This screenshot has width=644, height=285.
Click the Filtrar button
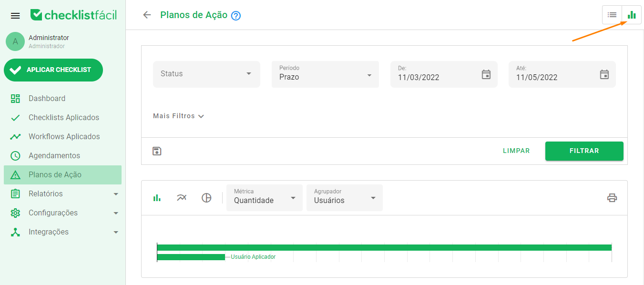tap(584, 151)
